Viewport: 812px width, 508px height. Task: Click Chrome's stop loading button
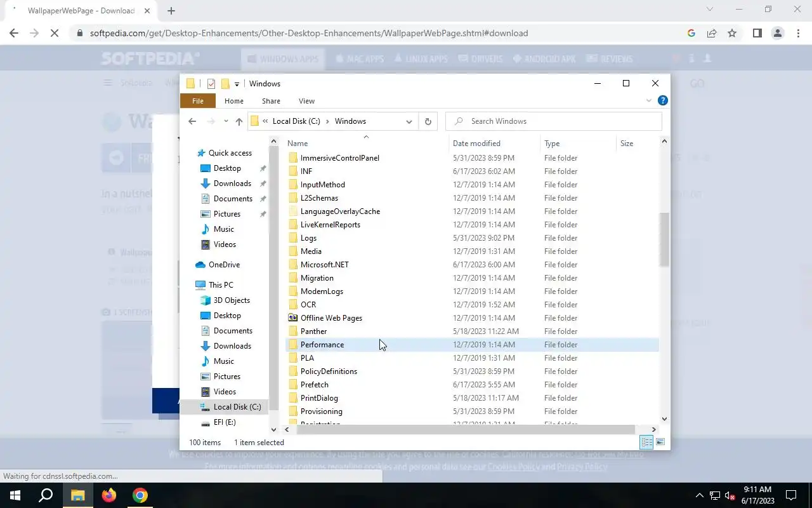pos(55,33)
